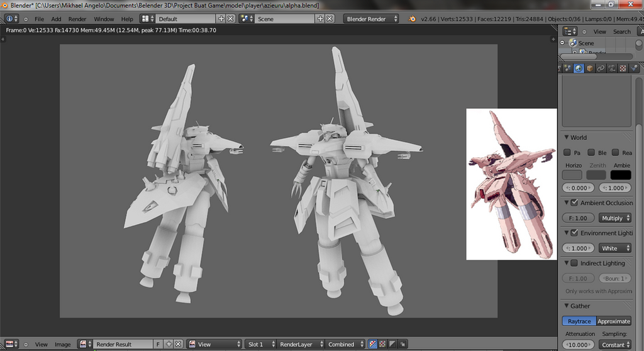Image resolution: width=644 pixels, height=351 pixels.
Task: Open the Outliner Search menu
Action: click(x=621, y=31)
